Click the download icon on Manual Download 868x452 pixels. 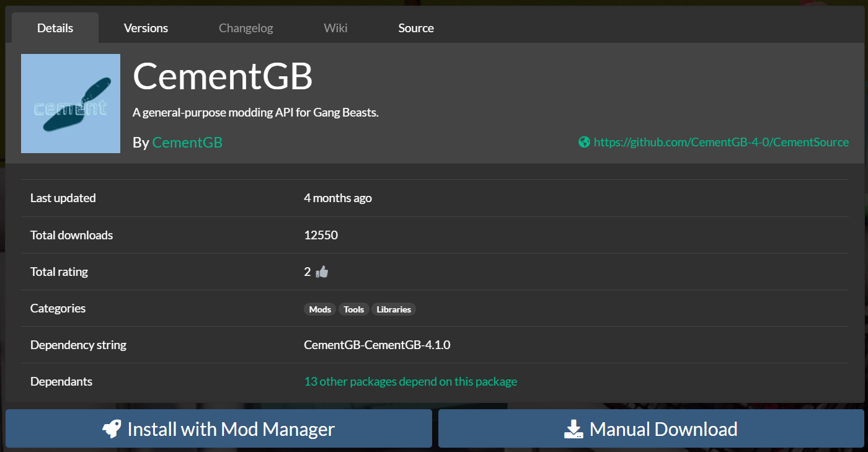574,429
